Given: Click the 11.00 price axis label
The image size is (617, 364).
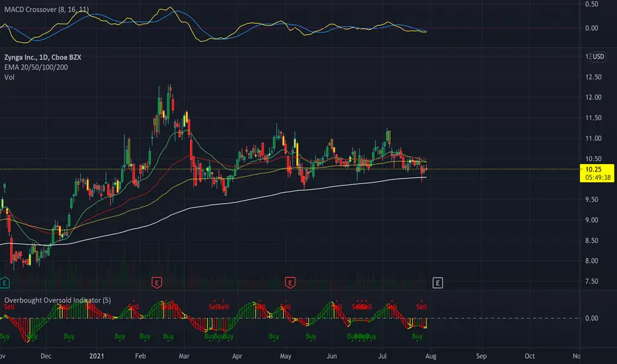Looking at the screenshot, I should tap(593, 138).
